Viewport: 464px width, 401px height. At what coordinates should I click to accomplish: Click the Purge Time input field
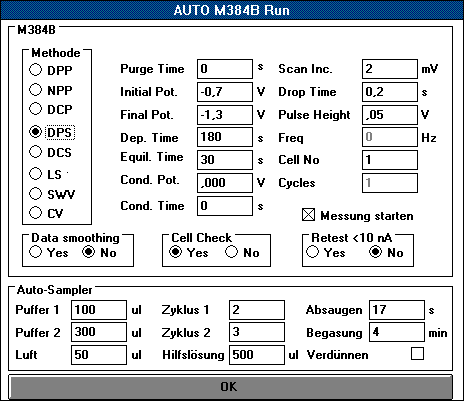point(225,69)
